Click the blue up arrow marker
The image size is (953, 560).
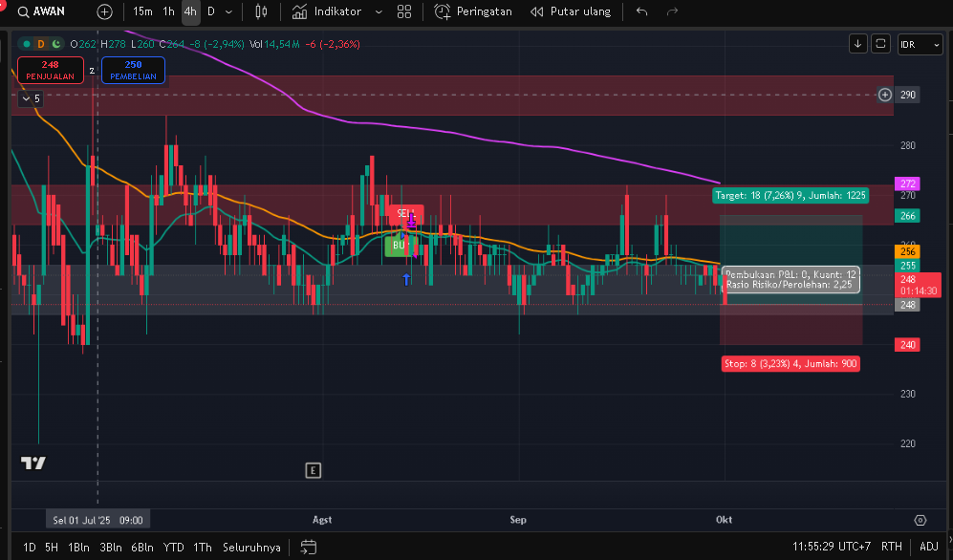[406, 279]
